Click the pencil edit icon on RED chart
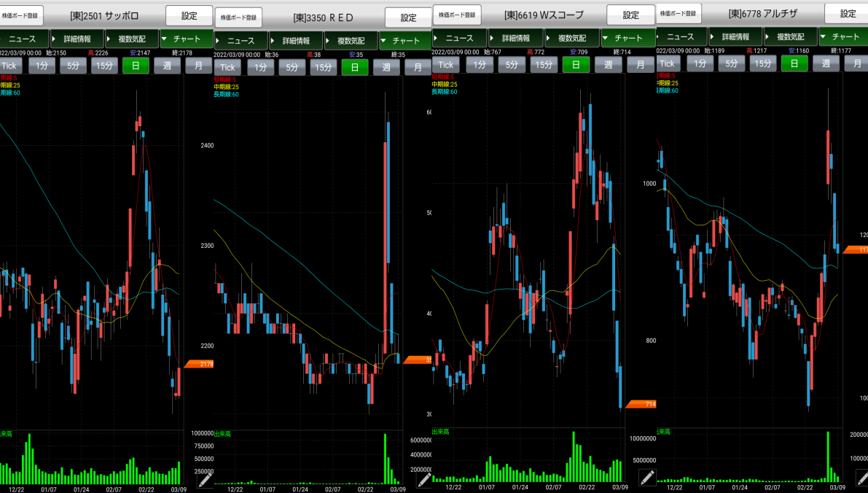 [x=424, y=479]
